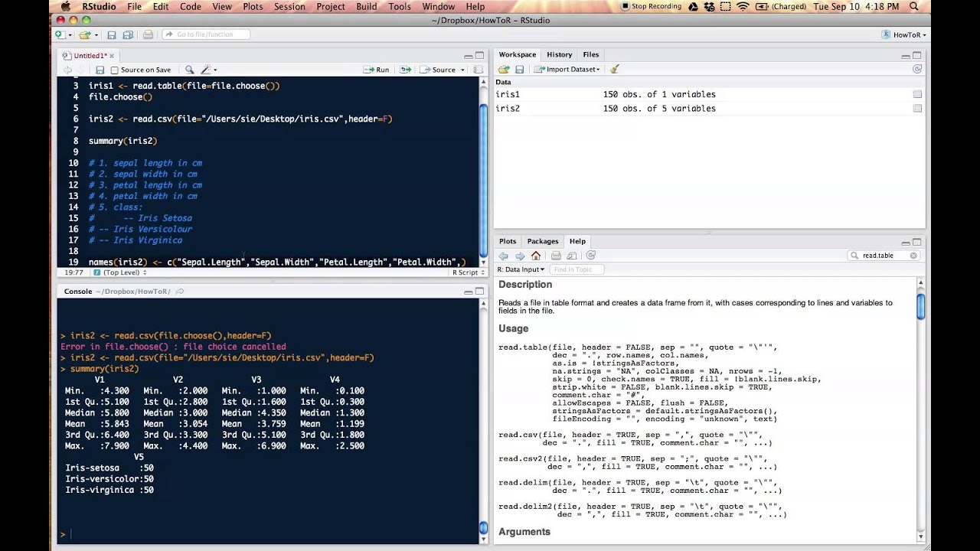Clear the read.table help search
Image resolution: width=980 pixels, height=551 pixels.
(x=913, y=256)
